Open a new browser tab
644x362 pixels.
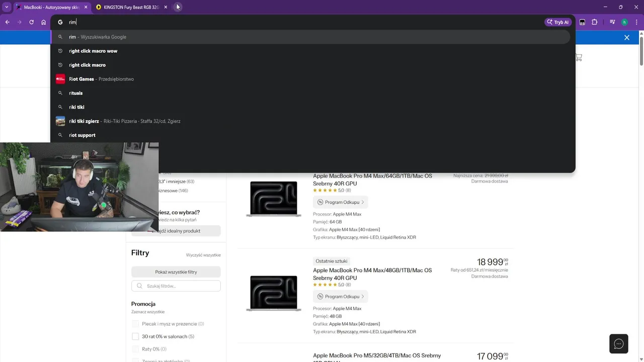click(x=178, y=7)
